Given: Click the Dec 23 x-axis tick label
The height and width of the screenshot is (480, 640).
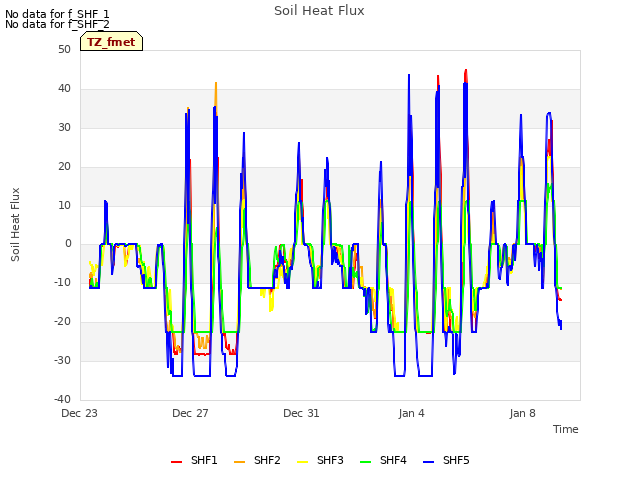Looking at the screenshot, I should click(80, 413).
